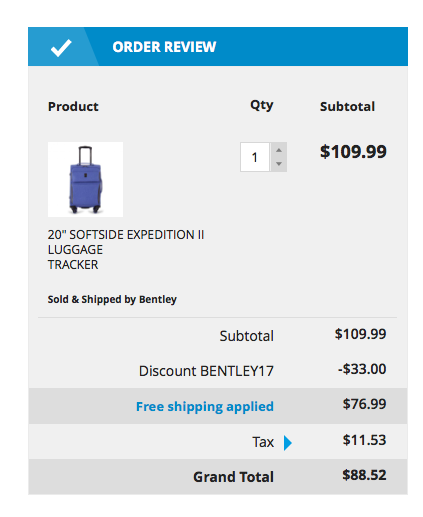Click the Qty column header

coord(262,105)
